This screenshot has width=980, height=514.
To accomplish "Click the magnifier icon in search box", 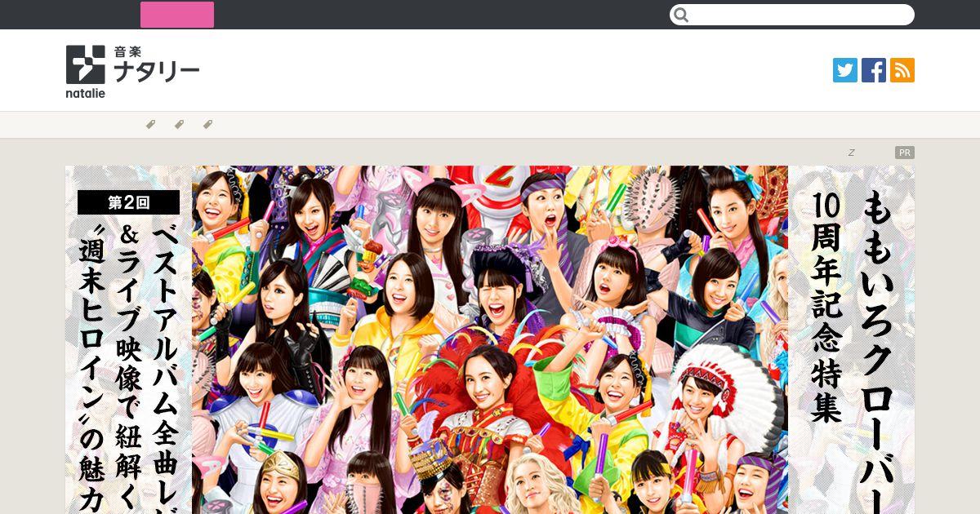I will click(682, 15).
